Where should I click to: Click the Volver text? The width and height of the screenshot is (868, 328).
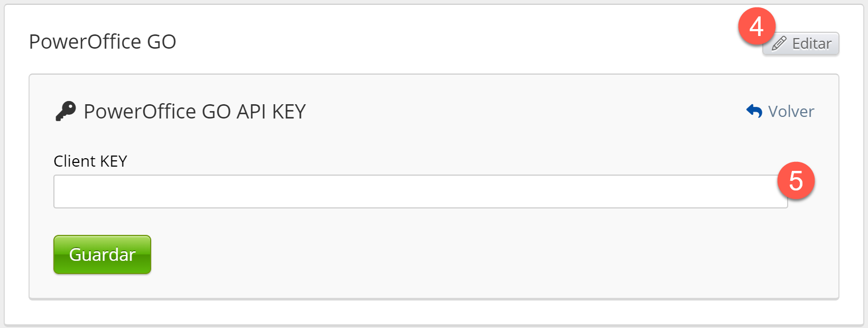791,112
